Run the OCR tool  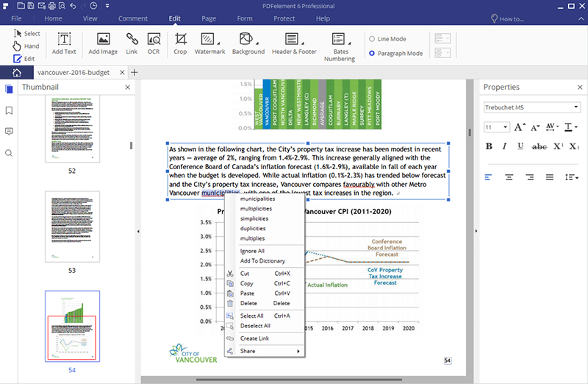click(154, 44)
